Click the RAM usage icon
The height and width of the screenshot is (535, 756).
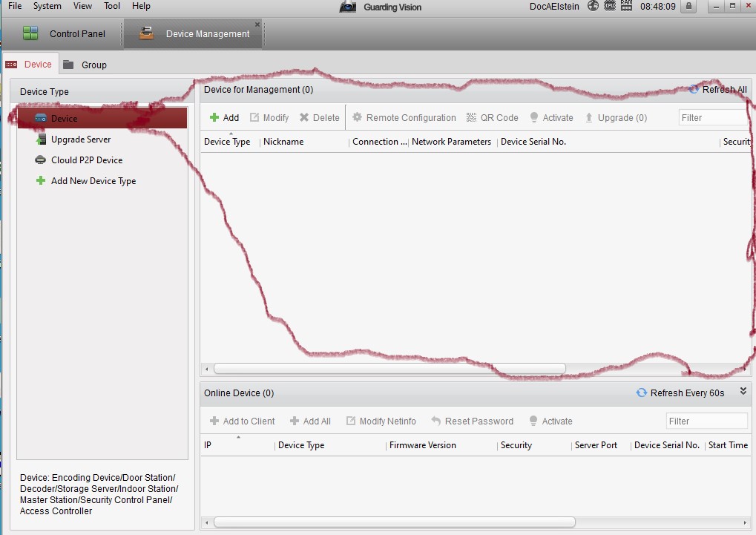point(626,6)
